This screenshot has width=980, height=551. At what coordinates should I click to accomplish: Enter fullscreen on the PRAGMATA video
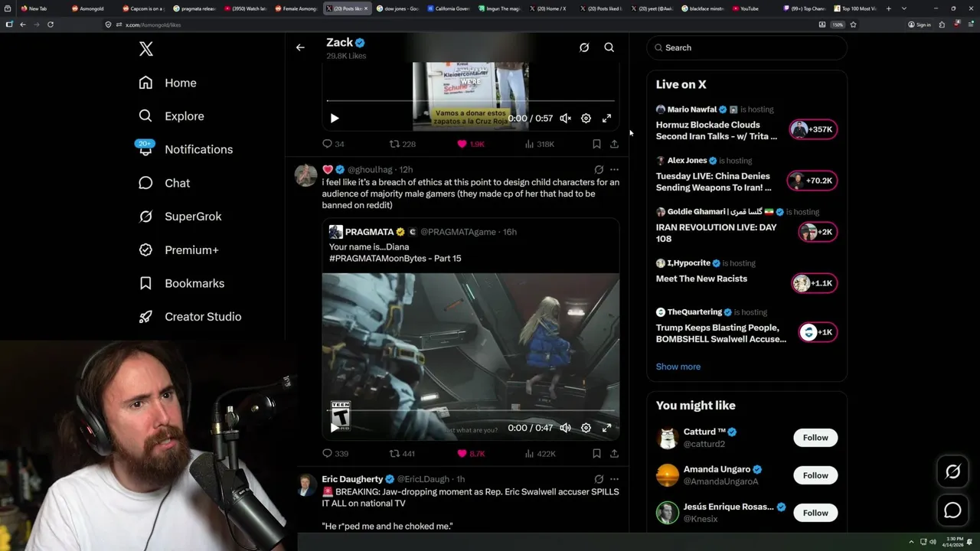tap(606, 429)
